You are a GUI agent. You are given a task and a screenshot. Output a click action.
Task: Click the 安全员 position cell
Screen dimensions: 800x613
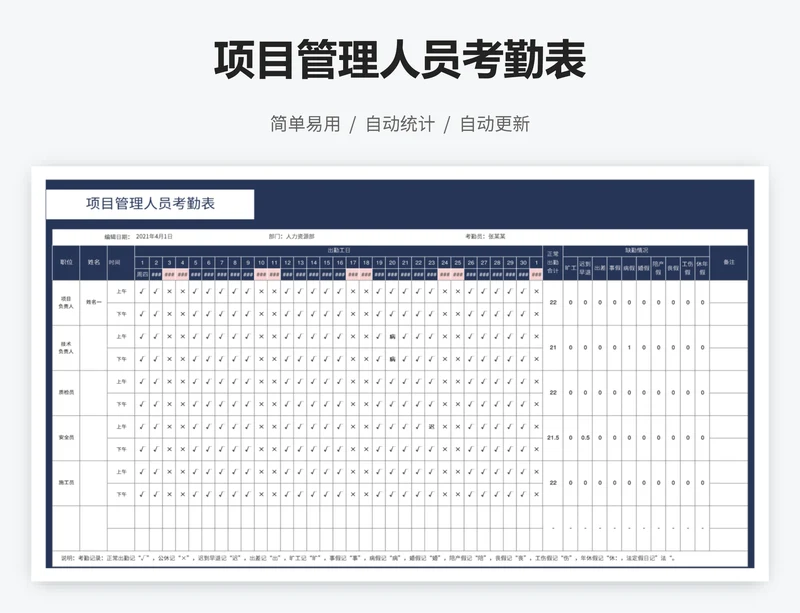(66, 437)
